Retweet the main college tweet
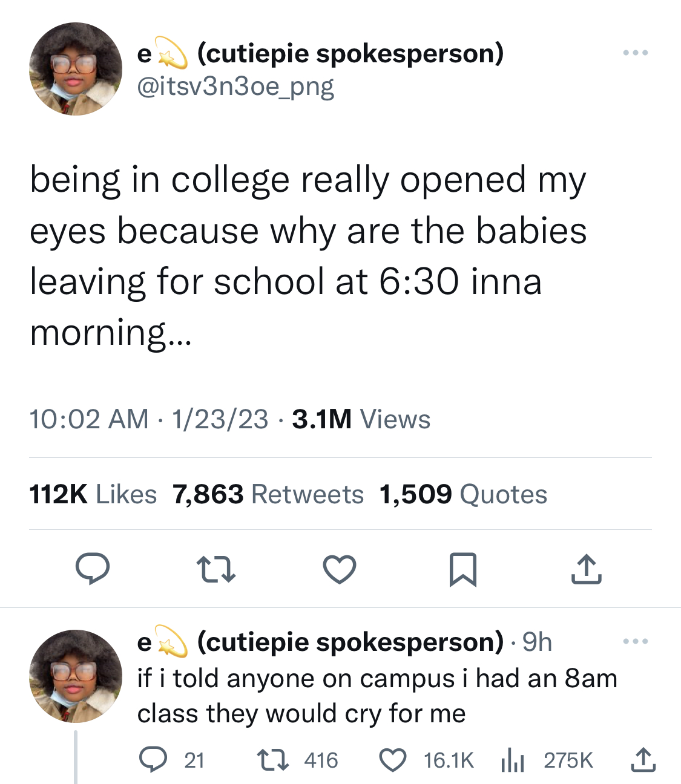The image size is (681, 784). 216,570
